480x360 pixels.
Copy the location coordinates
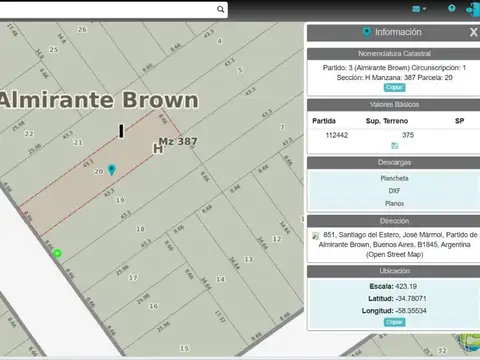(x=394, y=322)
